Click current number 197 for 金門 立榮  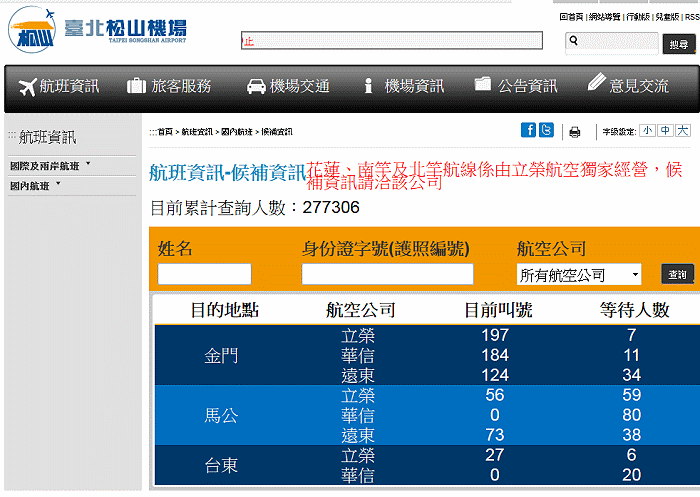(495, 335)
